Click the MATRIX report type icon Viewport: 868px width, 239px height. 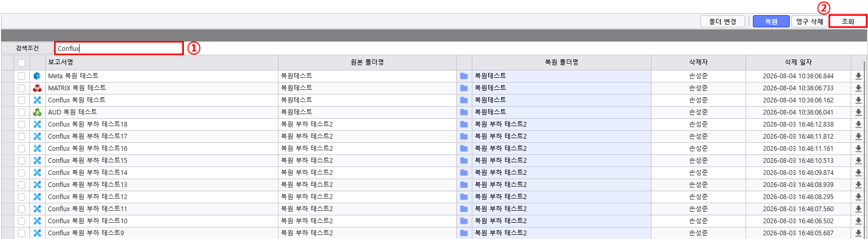[37, 88]
